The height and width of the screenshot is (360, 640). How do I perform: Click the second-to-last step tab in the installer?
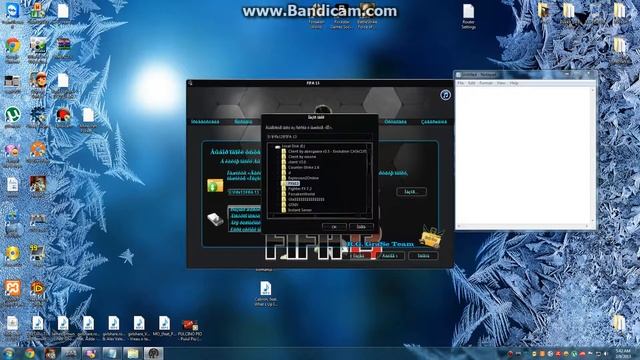(x=395, y=122)
